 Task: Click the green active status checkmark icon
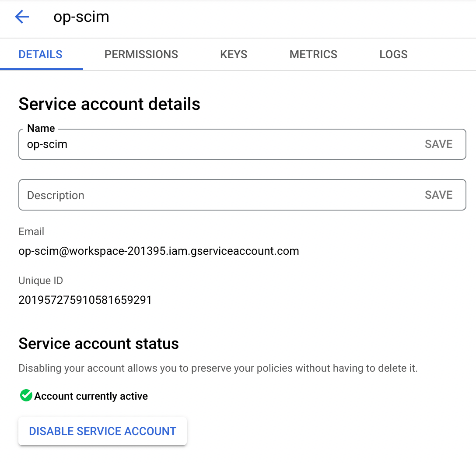[x=25, y=396]
